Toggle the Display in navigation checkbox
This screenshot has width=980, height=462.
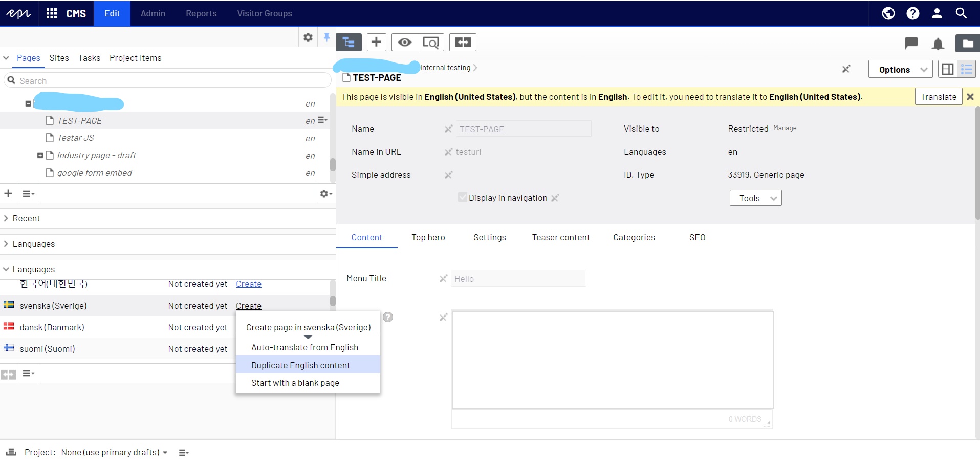(x=463, y=198)
